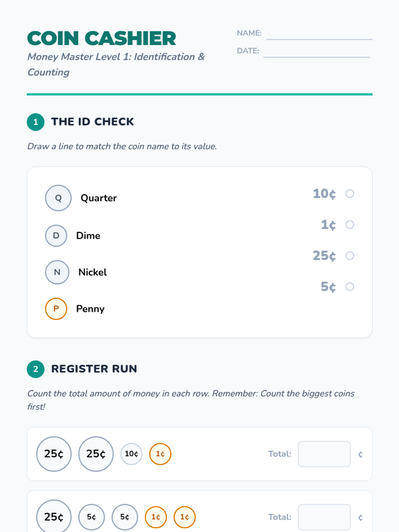This screenshot has height=532, width=399.
Task: Click the second row Total input box
Action: coord(324,517)
